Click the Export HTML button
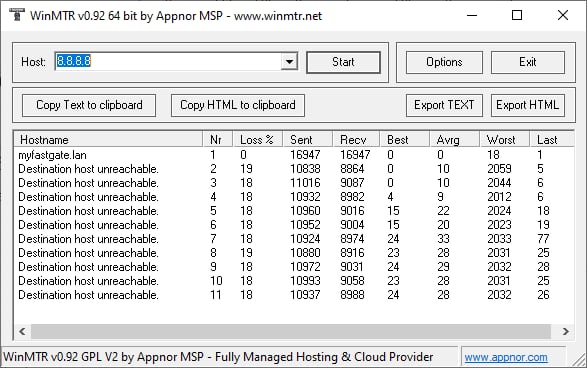This screenshot has width=587, height=368. 527,105
